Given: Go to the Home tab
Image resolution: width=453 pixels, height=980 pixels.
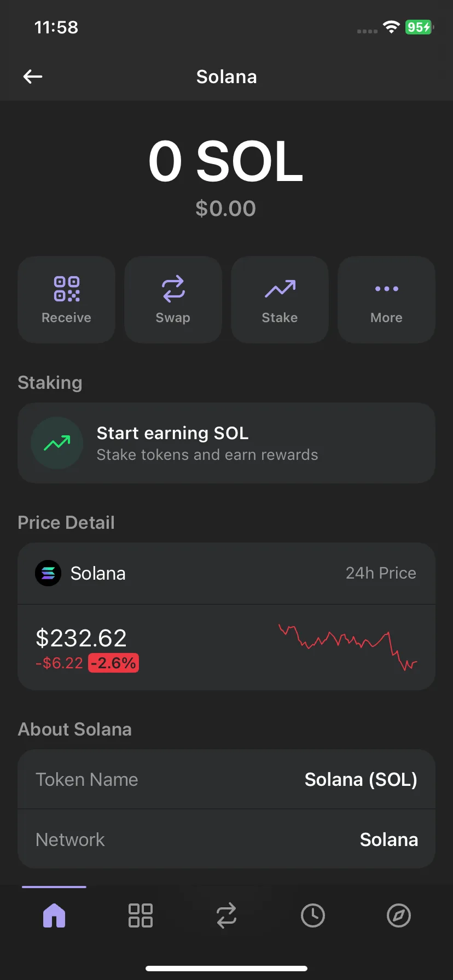Looking at the screenshot, I should tap(54, 915).
